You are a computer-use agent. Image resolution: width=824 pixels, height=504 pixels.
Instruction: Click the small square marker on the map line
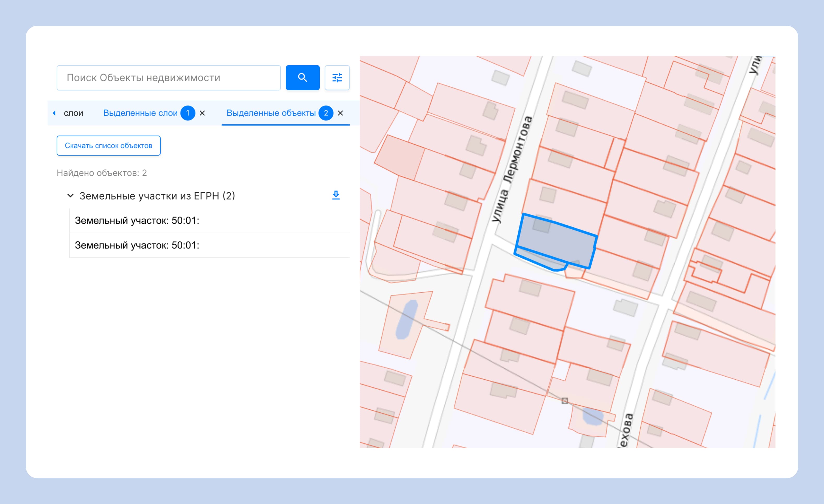point(565,400)
